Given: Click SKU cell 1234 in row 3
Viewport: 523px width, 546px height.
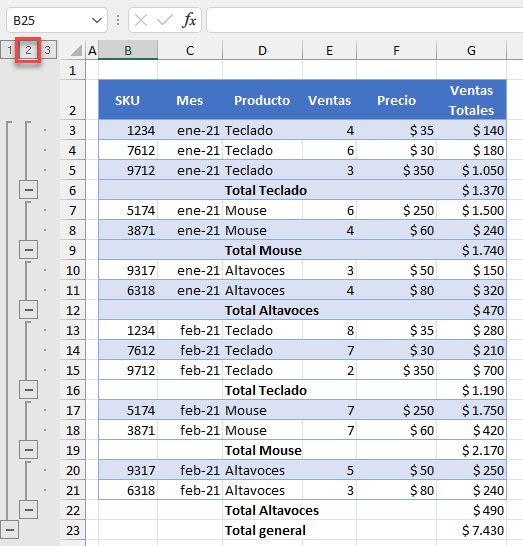Looking at the screenshot, I should tap(128, 130).
